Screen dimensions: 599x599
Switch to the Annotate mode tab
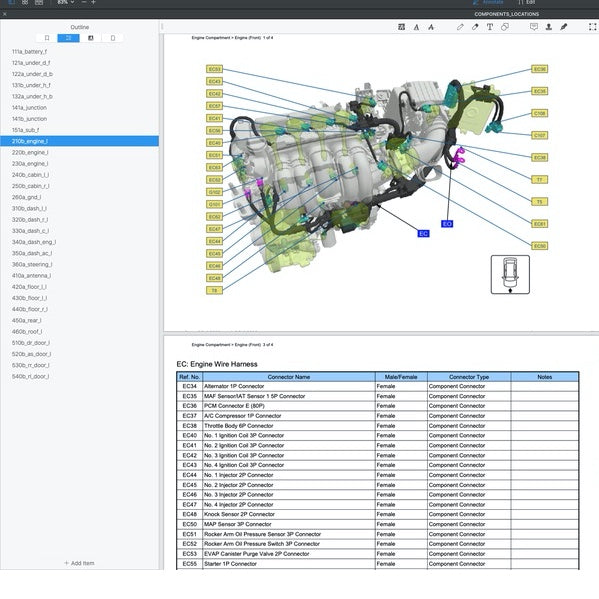tap(489, 2)
